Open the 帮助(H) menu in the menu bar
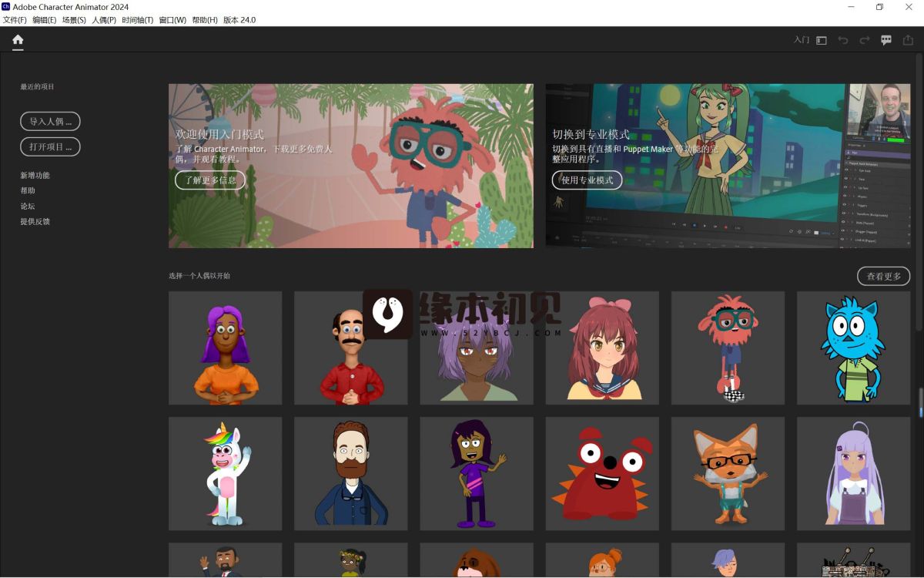 (x=205, y=20)
